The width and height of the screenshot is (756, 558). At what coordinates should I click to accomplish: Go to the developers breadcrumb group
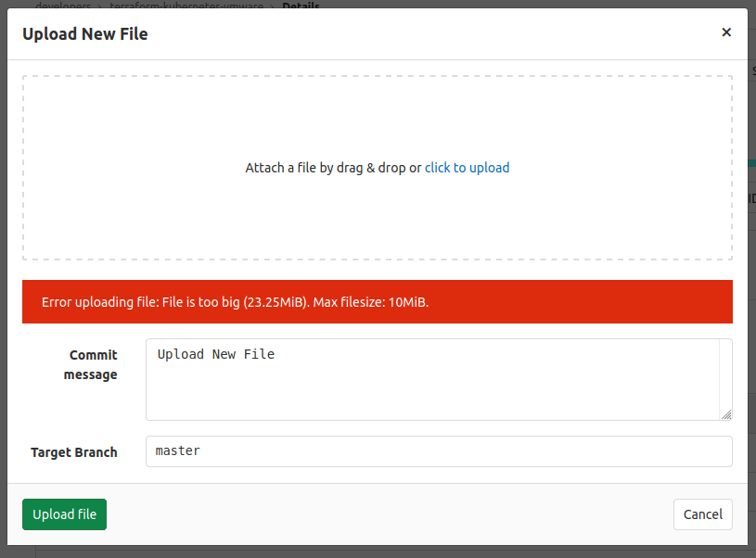63,6
